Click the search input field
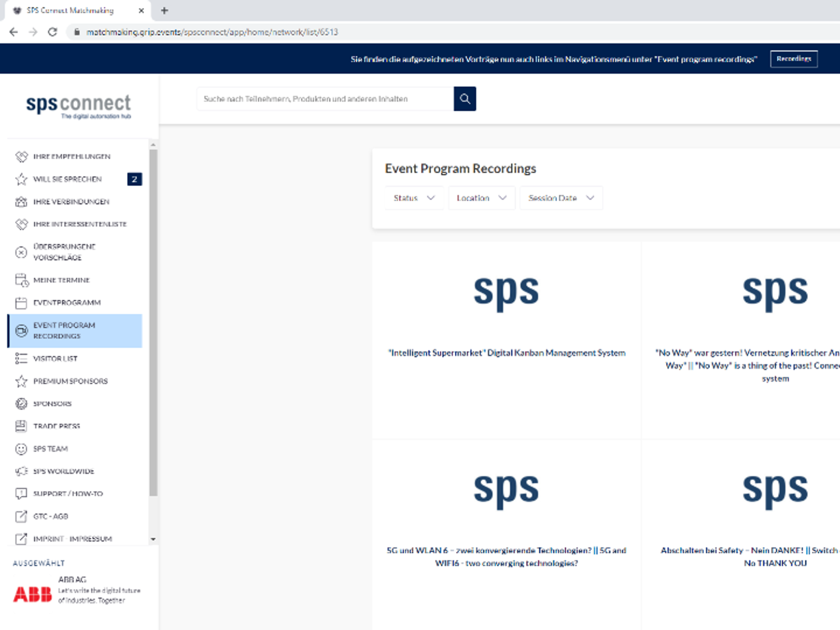This screenshot has height=630, width=840. [325, 99]
